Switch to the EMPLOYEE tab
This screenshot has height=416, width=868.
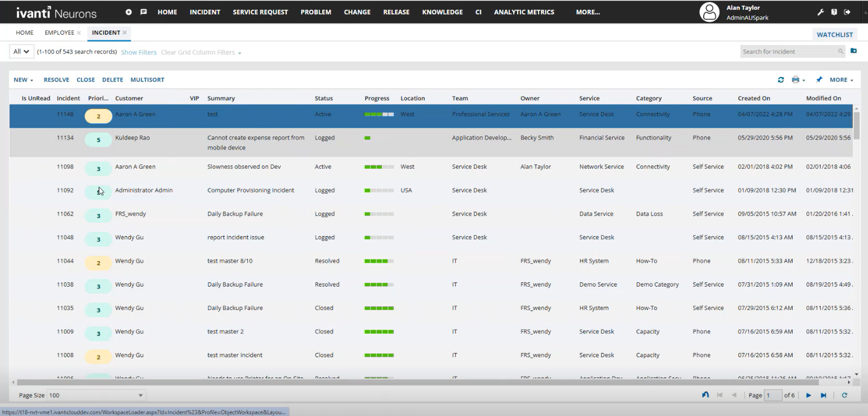59,33
